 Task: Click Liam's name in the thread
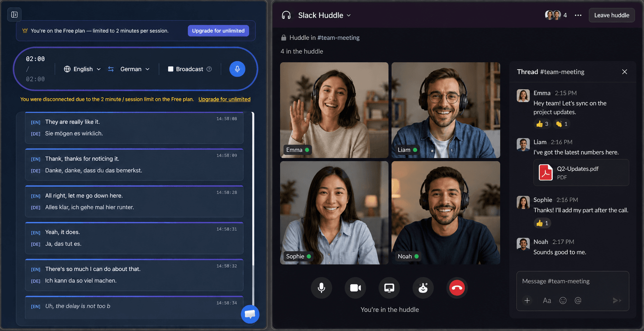(x=540, y=142)
